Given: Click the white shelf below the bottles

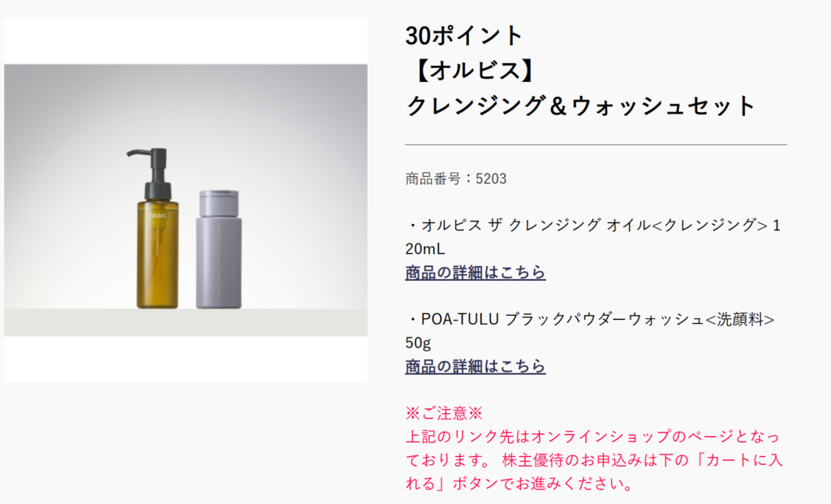Looking at the screenshot, I should [186, 322].
